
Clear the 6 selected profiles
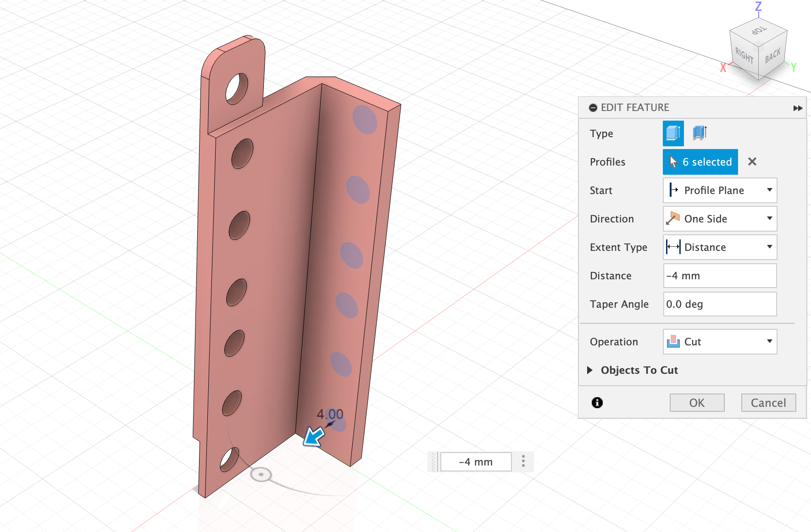click(x=752, y=161)
